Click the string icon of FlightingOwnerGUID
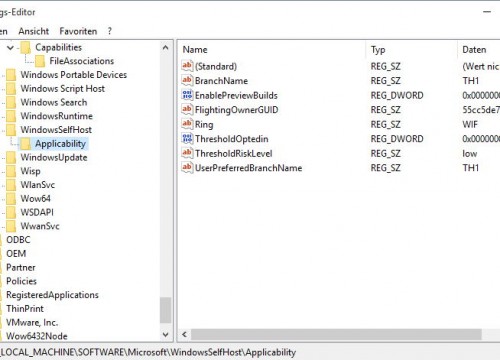Screen dimensions: 500x360 coord(187,109)
